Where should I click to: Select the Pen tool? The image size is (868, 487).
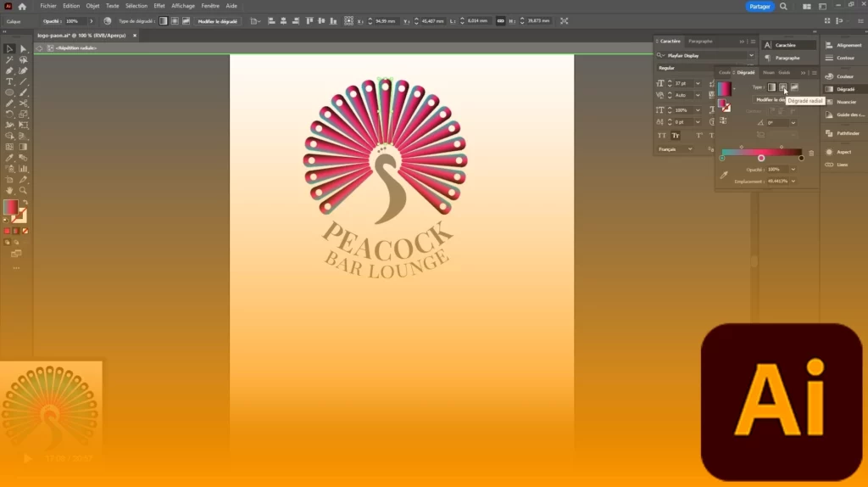[9, 71]
